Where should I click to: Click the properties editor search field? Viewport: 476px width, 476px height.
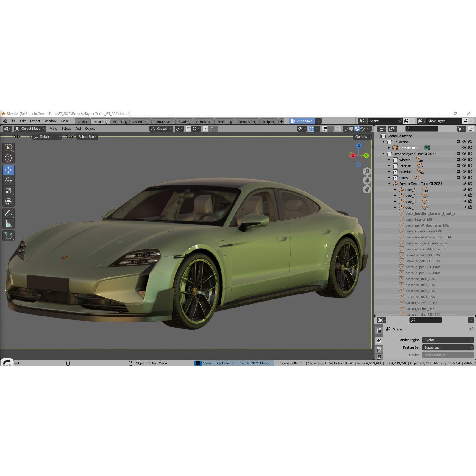click(426, 320)
